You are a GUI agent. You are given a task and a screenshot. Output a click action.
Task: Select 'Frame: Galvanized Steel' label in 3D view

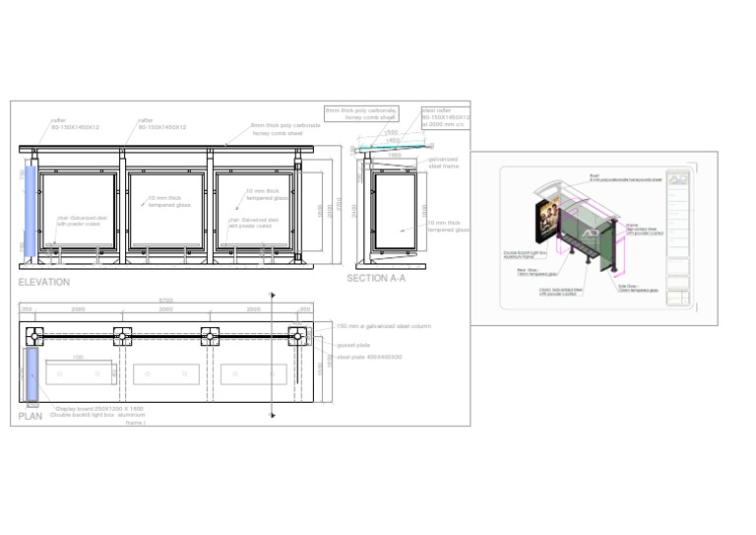pyautogui.click(x=645, y=230)
